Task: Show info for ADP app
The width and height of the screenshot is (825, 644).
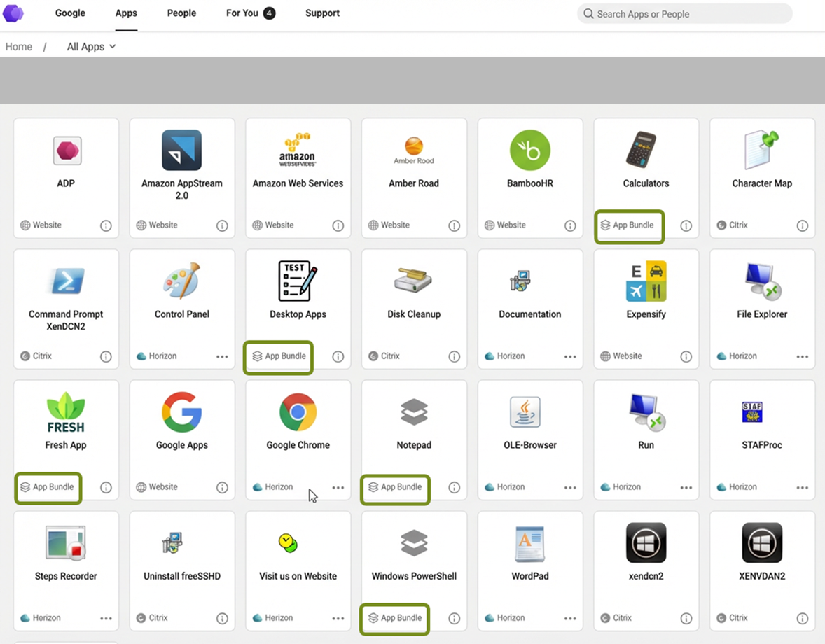Action: click(106, 225)
